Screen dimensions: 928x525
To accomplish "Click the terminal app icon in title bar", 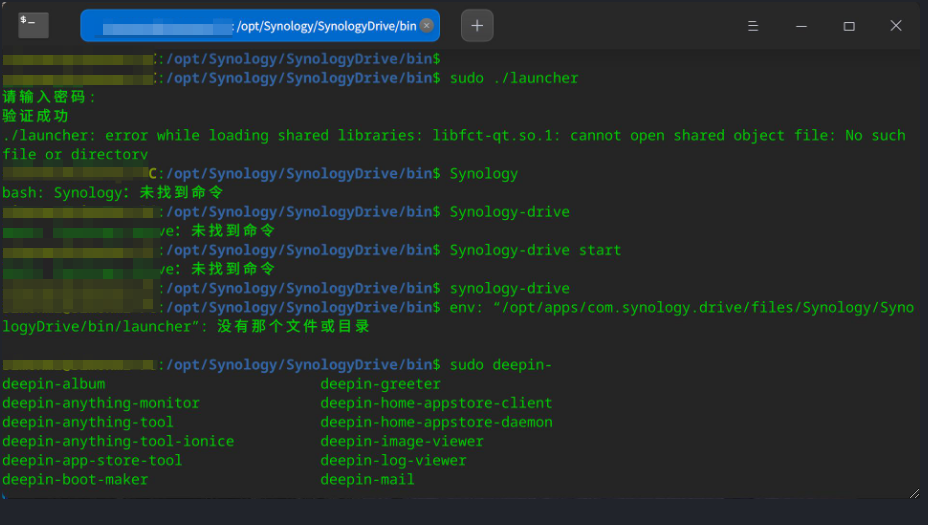I will click(x=33, y=25).
